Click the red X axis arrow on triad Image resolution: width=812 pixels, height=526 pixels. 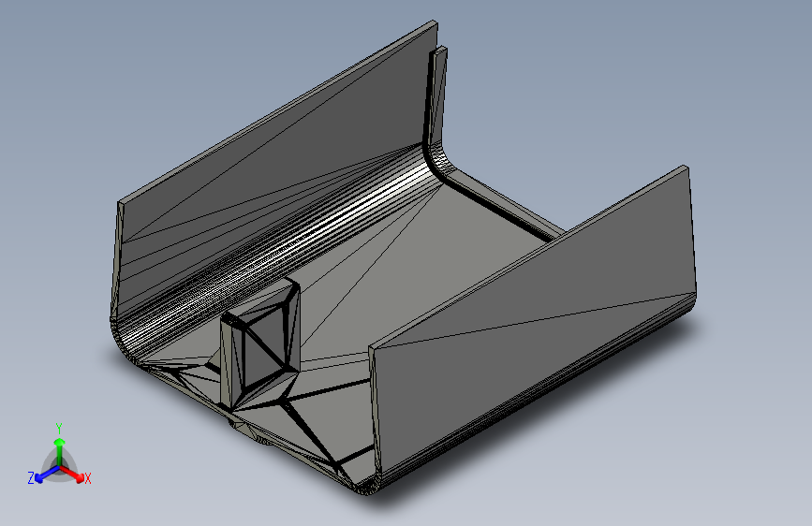pyautogui.click(x=72, y=473)
